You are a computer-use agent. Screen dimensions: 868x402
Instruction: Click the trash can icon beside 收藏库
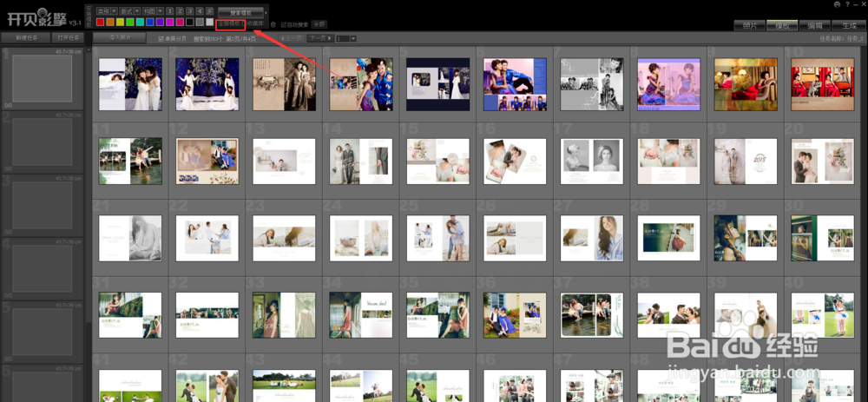(x=273, y=24)
